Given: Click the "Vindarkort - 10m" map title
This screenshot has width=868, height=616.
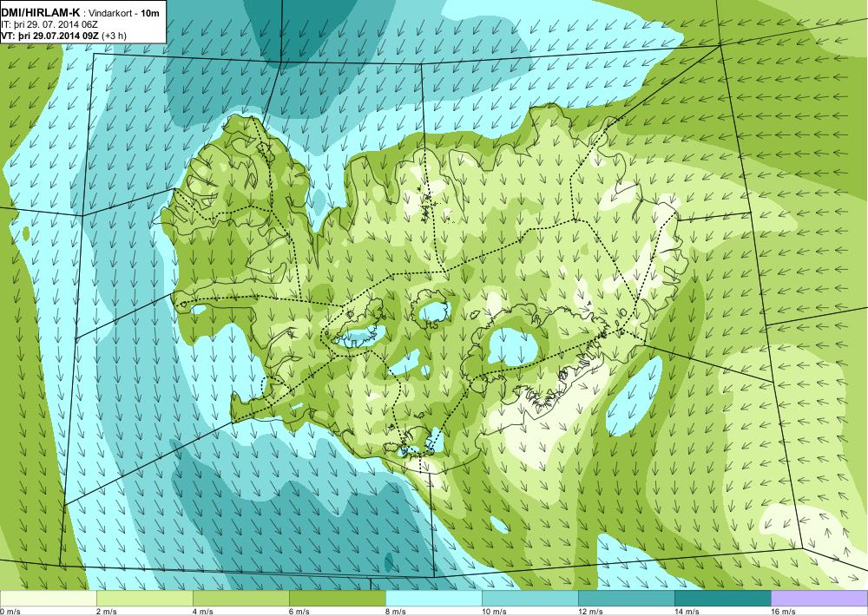Looking at the screenshot, I should 125,13.
